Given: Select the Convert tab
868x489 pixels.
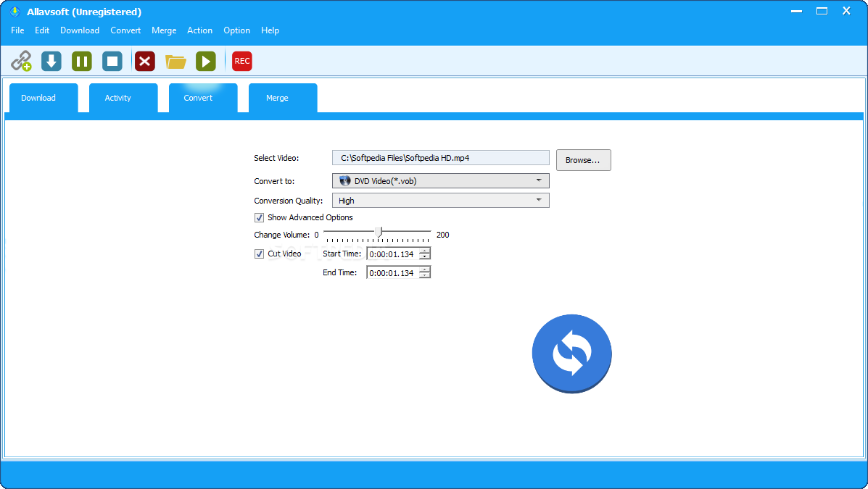Looking at the screenshot, I should [203, 98].
